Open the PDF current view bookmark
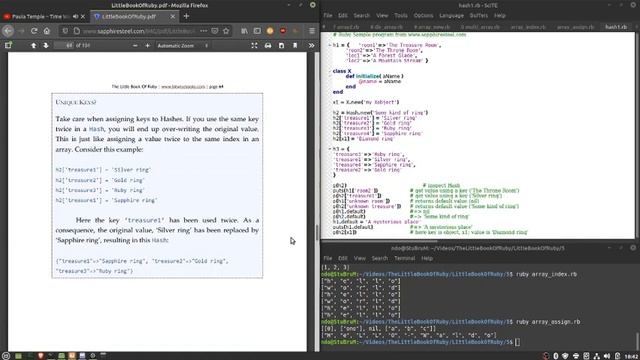Image resolution: width=640 pixels, height=360 pixels. click(295, 45)
